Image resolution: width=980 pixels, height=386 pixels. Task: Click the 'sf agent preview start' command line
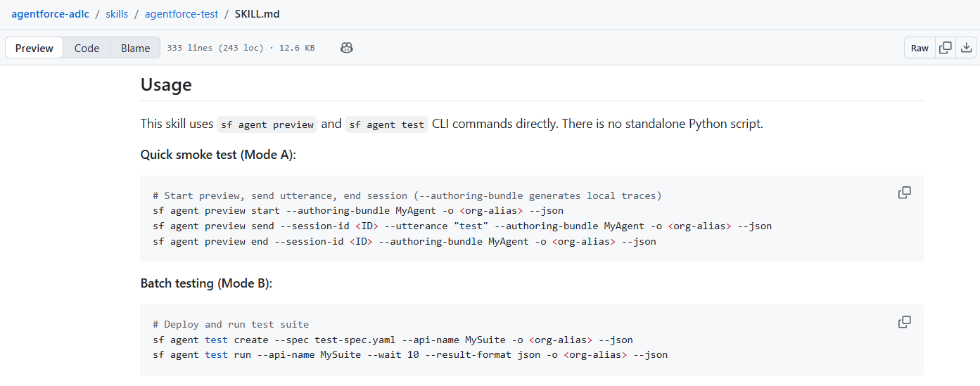(x=357, y=210)
